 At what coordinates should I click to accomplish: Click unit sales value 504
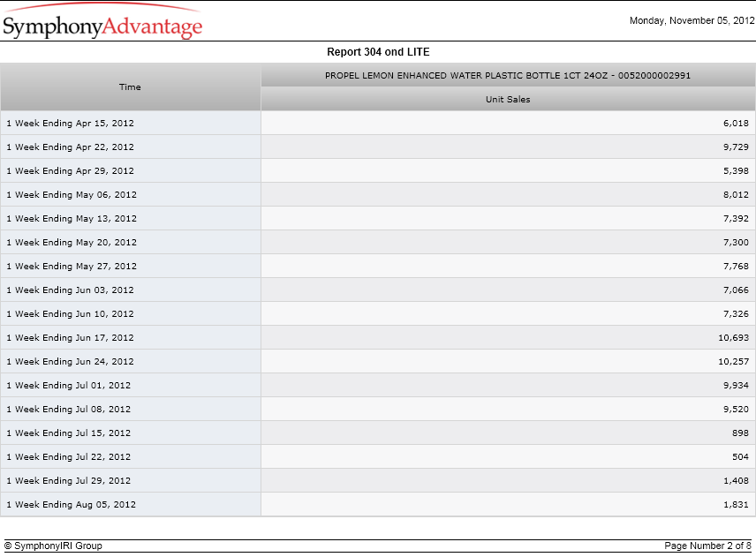pyautogui.click(x=740, y=457)
